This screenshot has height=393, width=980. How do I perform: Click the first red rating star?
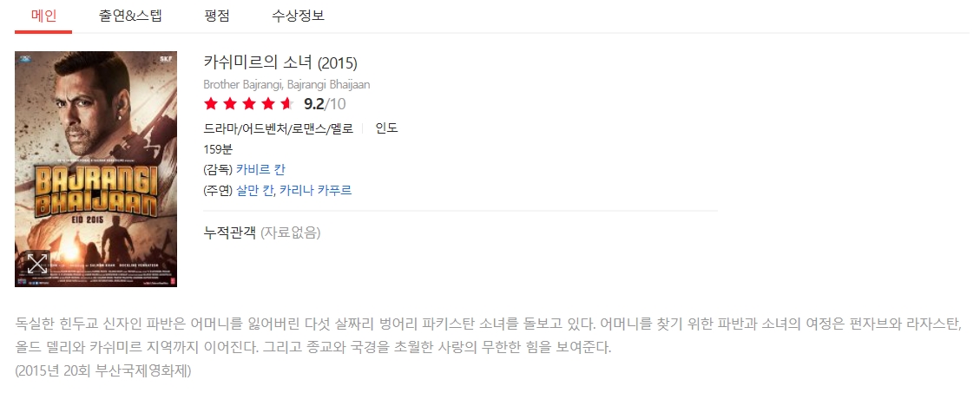pyautogui.click(x=211, y=104)
